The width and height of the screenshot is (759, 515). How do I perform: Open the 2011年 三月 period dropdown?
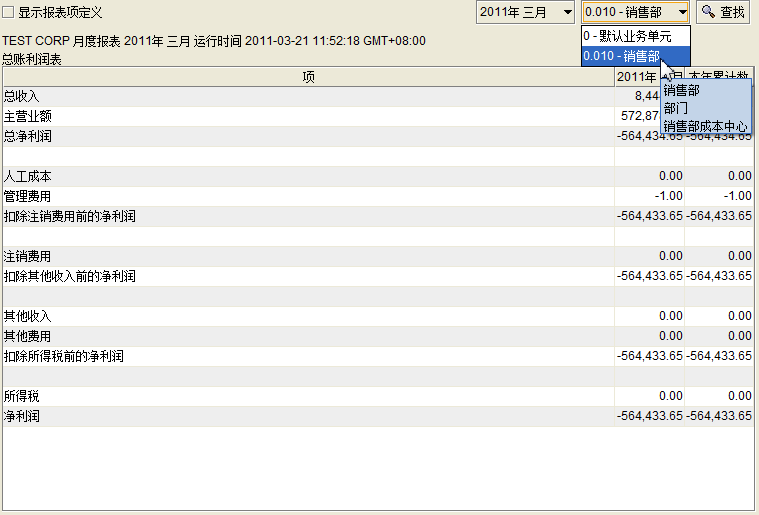click(x=525, y=12)
